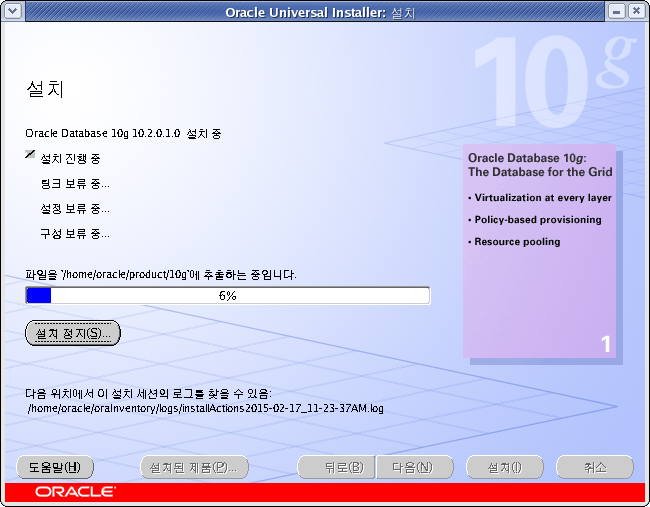Image resolution: width=650 pixels, height=507 pixels.
Task: Click the 설치된 제품(P)... installed products button
Action: tap(194, 468)
